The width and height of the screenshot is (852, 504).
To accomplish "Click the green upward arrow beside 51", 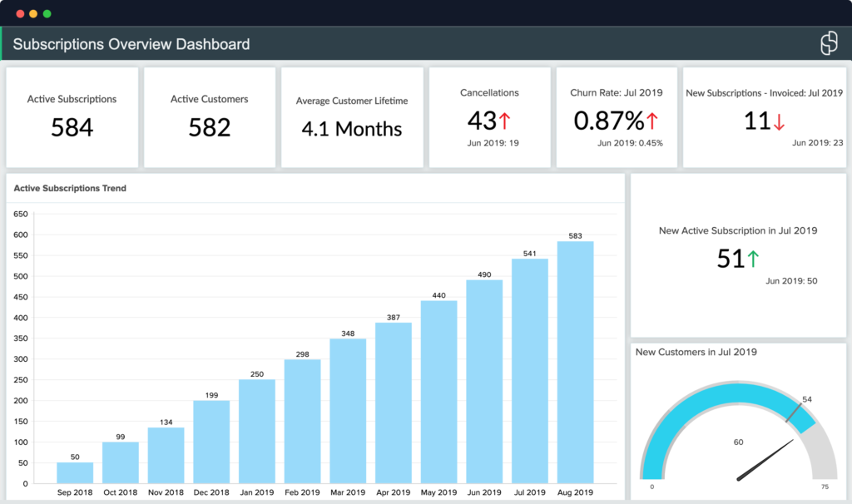I will 752,259.
